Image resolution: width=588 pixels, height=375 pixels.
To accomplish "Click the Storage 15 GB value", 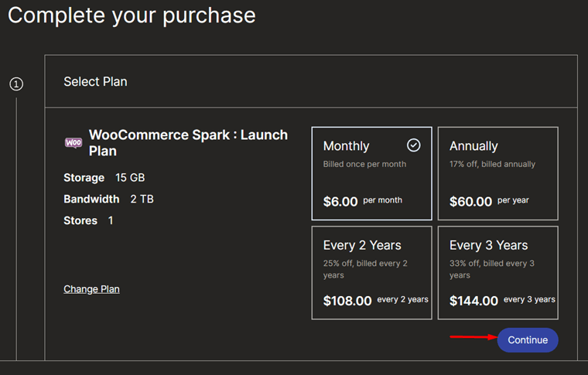I will [130, 178].
